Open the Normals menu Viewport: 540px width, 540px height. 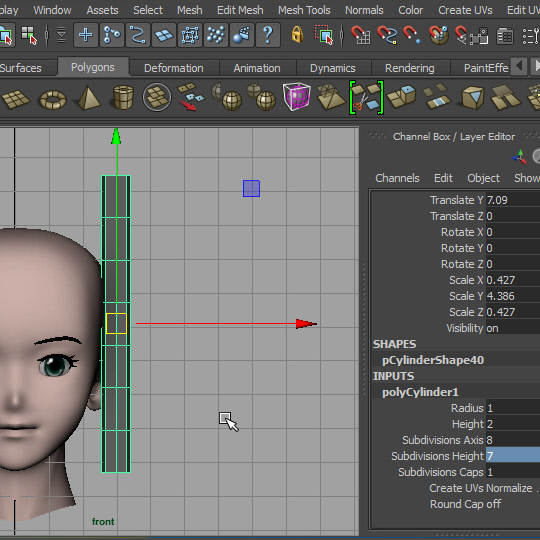(364, 10)
